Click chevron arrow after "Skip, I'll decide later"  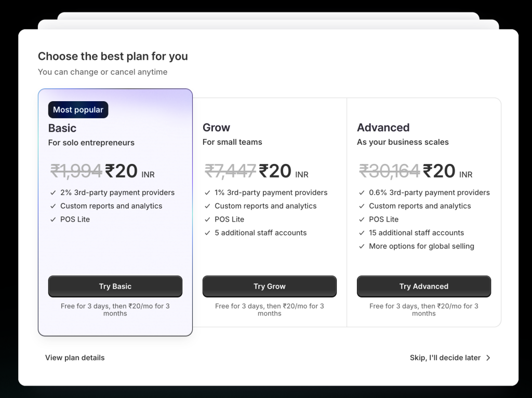click(487, 358)
